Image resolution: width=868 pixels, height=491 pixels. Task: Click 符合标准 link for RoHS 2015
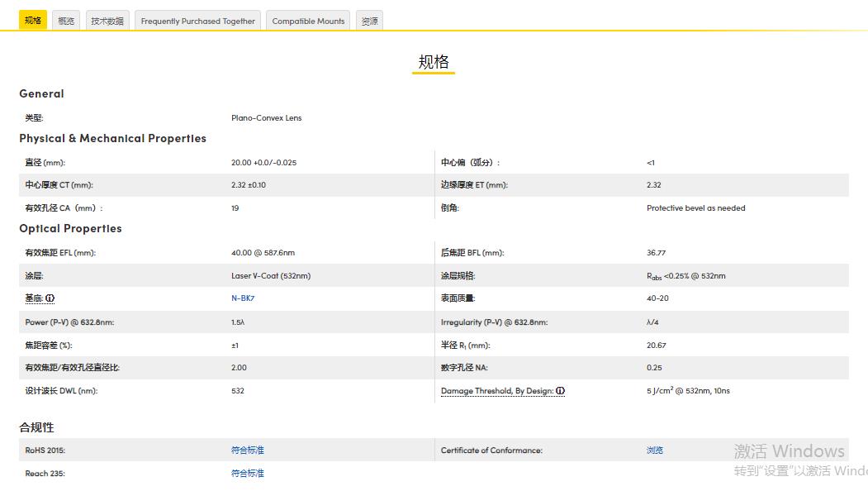pyautogui.click(x=248, y=450)
